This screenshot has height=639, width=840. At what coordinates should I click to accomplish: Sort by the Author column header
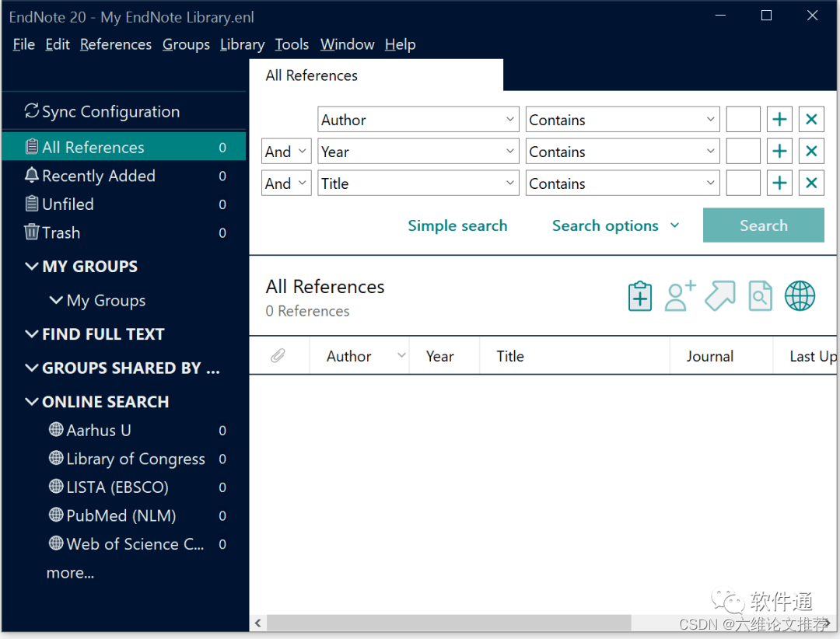point(348,356)
